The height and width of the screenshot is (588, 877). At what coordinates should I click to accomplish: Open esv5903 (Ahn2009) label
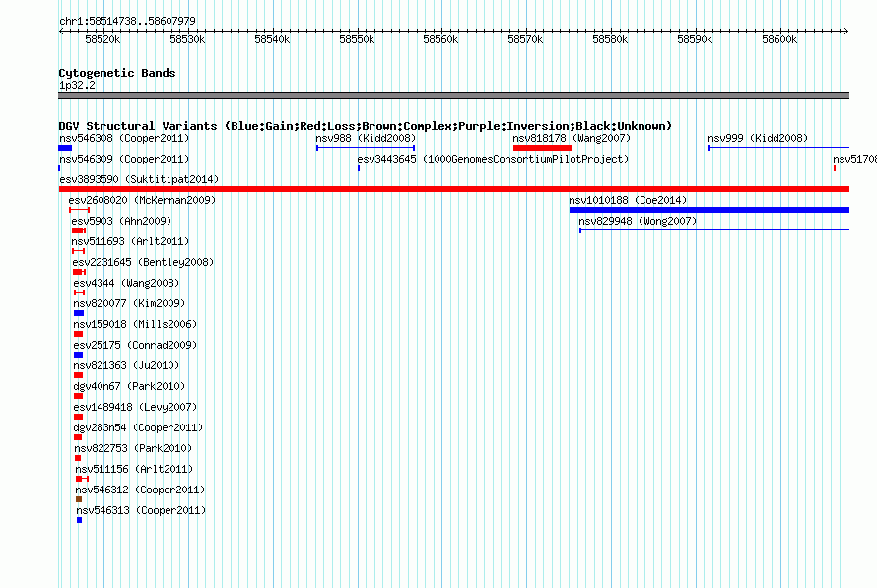[121, 221]
